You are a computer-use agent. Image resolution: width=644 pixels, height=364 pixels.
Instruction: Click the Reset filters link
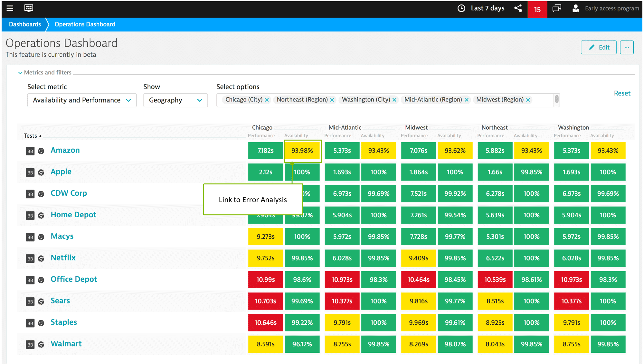tap(622, 93)
